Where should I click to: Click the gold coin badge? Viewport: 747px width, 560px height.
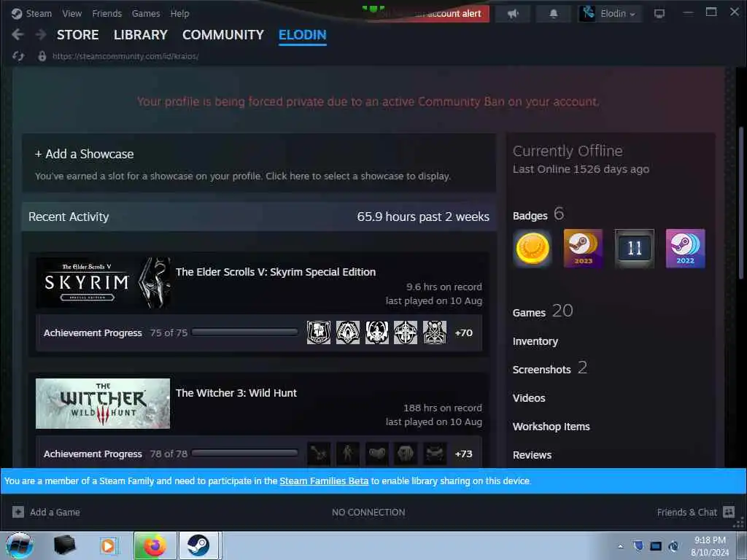point(533,248)
